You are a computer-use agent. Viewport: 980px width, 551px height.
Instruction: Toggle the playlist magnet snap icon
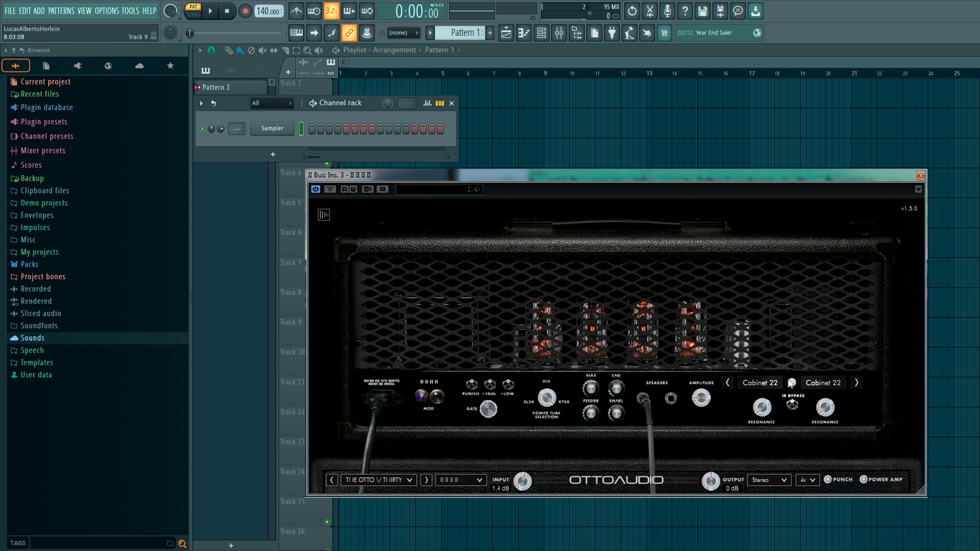point(211,50)
